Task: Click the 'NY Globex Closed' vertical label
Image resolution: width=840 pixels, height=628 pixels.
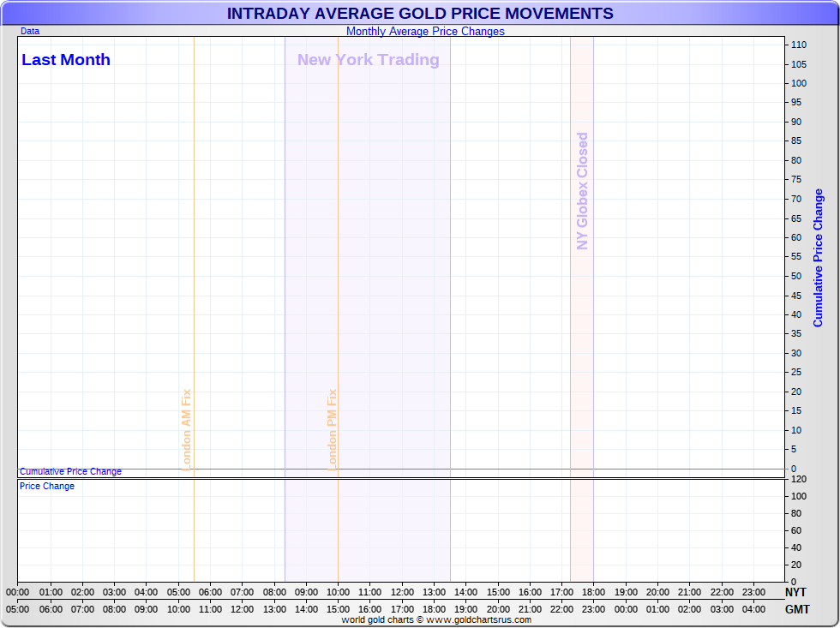Action: (x=583, y=191)
